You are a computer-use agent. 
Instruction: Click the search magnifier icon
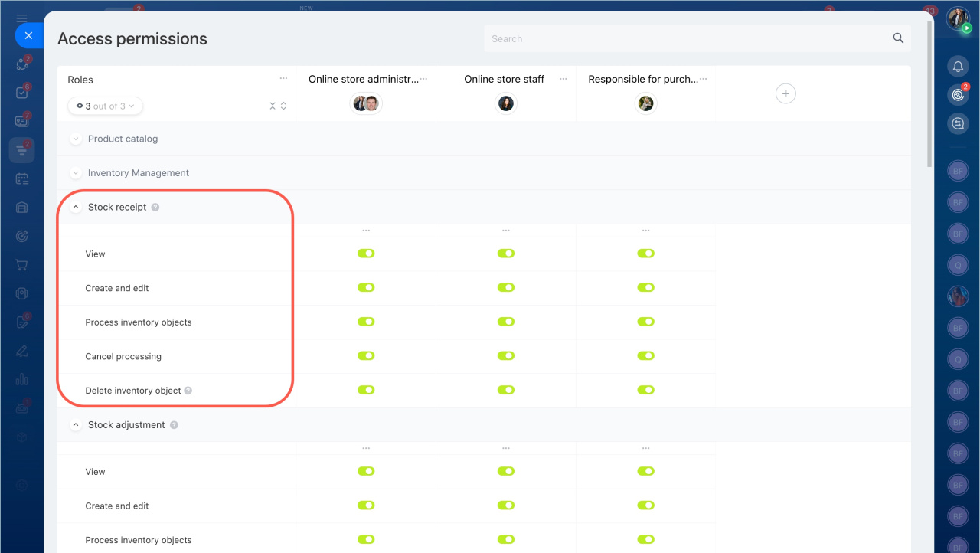pos(898,38)
